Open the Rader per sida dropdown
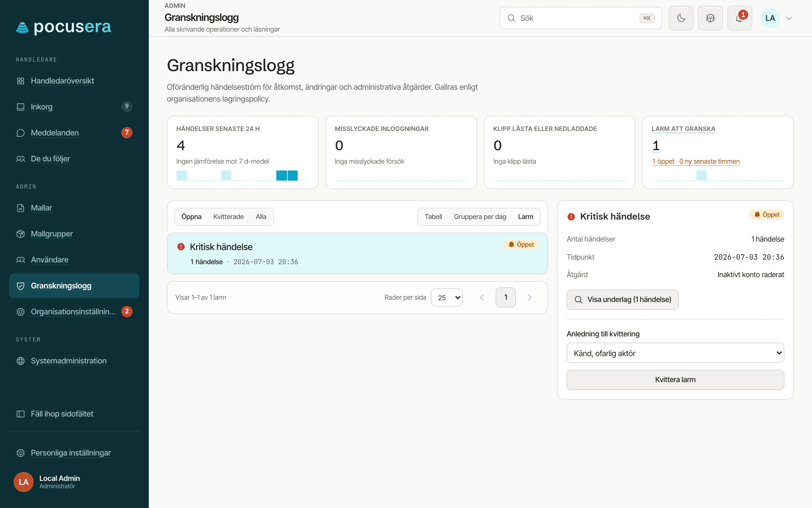Viewport: 812px width, 508px height. 447,297
